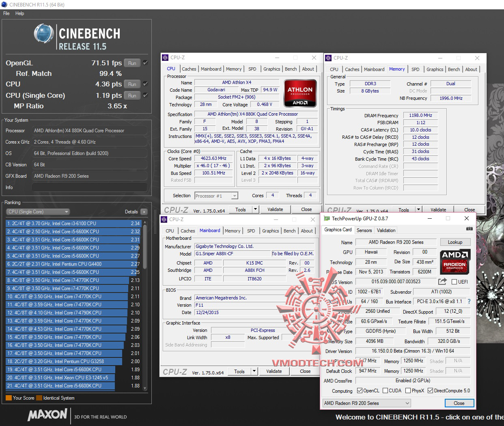Open the AMD Radeon R9 200 Series dropdown
The height and width of the screenshot is (426, 504).
point(367,403)
